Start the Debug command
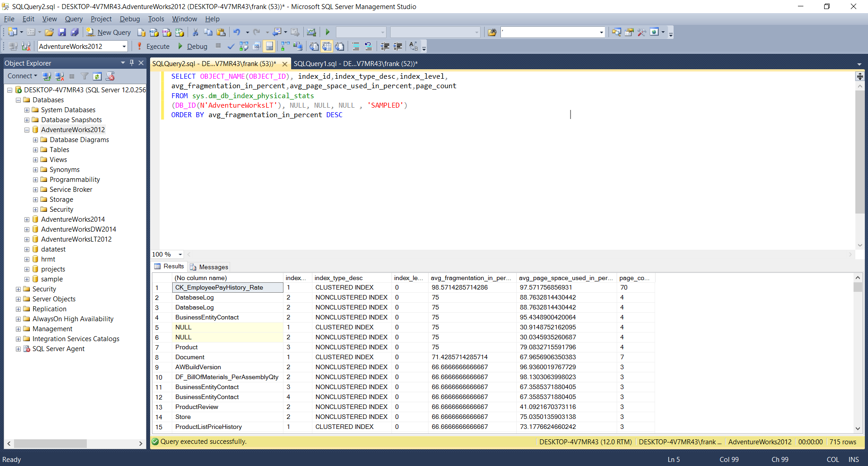868x466 pixels. pos(193,46)
